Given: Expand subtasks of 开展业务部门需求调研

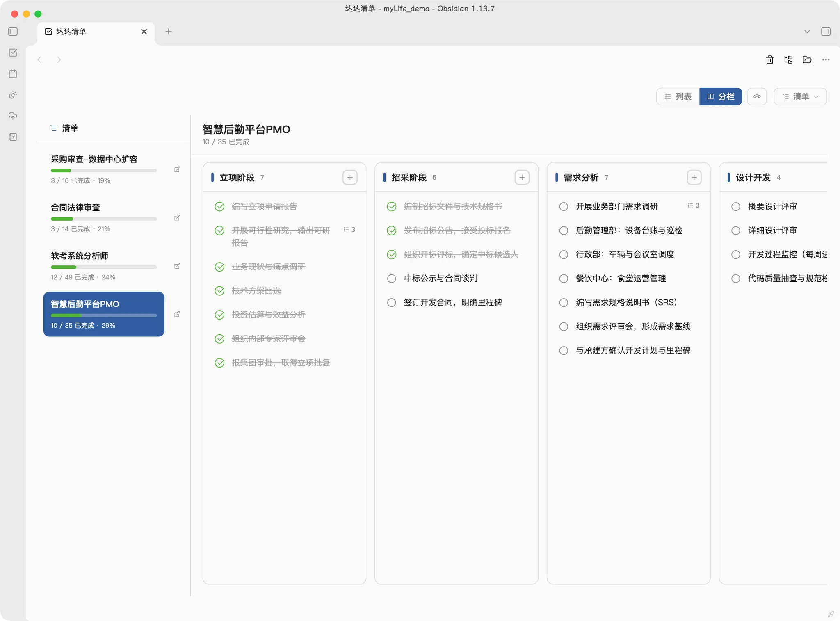Looking at the screenshot, I should click(x=694, y=205).
